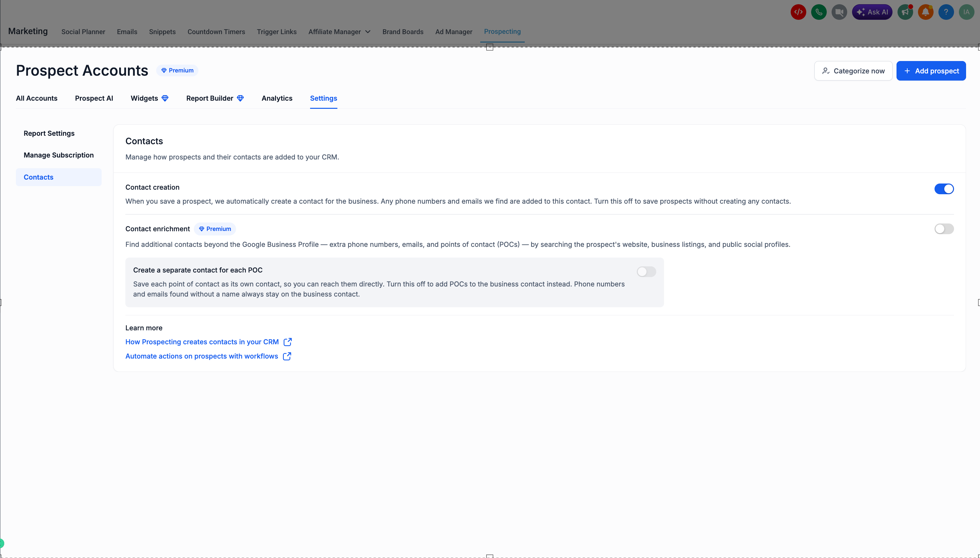Select Prospecting in Marketing nav
Screen dimensions: 980x558
(x=502, y=32)
